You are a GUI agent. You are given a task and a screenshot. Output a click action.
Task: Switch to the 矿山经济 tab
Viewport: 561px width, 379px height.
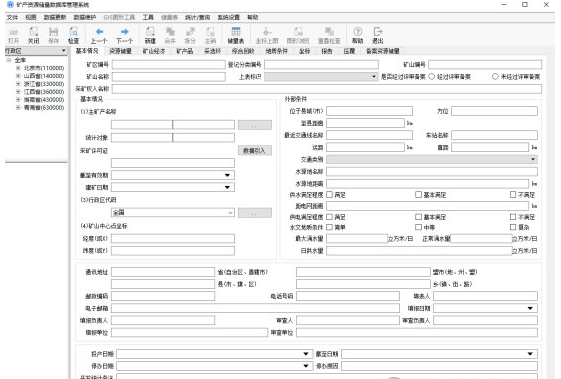154,51
